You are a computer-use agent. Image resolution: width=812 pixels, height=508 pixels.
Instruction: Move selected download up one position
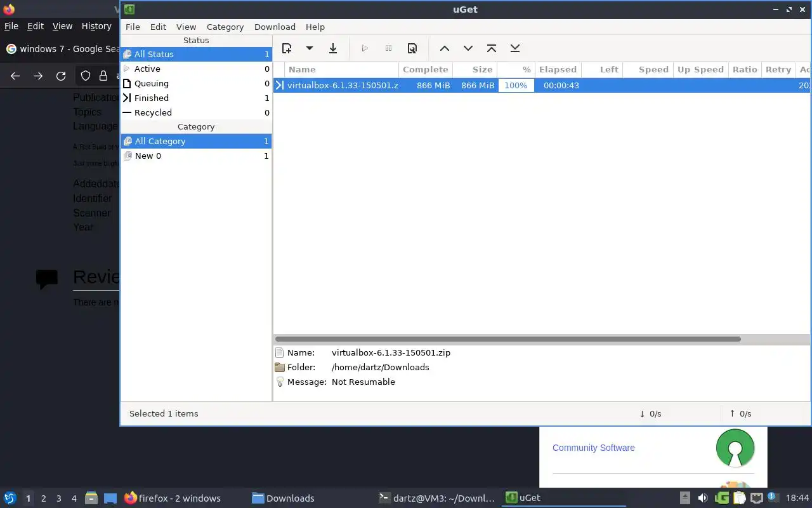click(x=445, y=48)
